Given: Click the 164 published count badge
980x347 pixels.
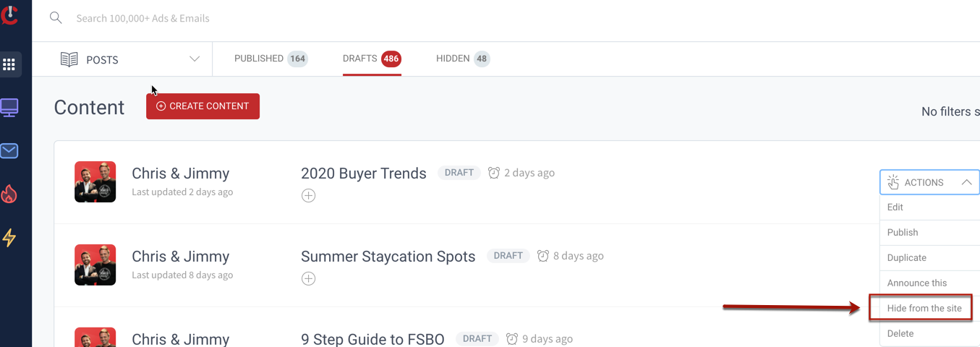Looking at the screenshot, I should 297,59.
